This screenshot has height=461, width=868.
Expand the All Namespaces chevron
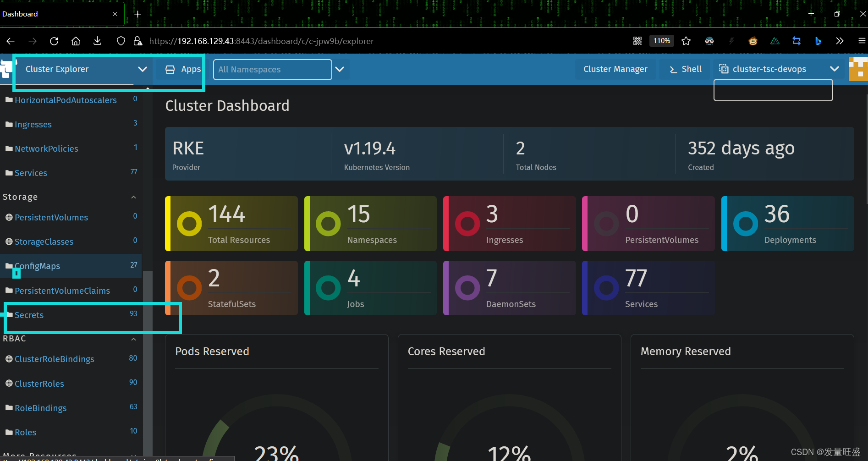pos(340,69)
